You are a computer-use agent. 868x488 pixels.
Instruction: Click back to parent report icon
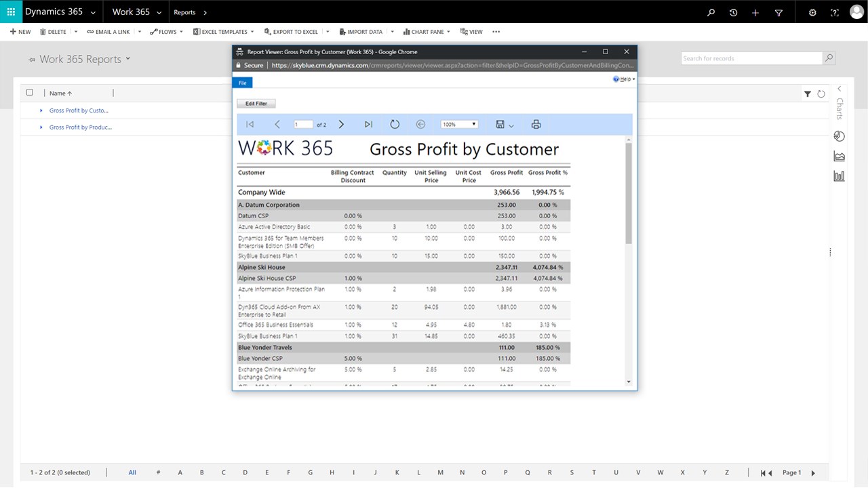(420, 124)
